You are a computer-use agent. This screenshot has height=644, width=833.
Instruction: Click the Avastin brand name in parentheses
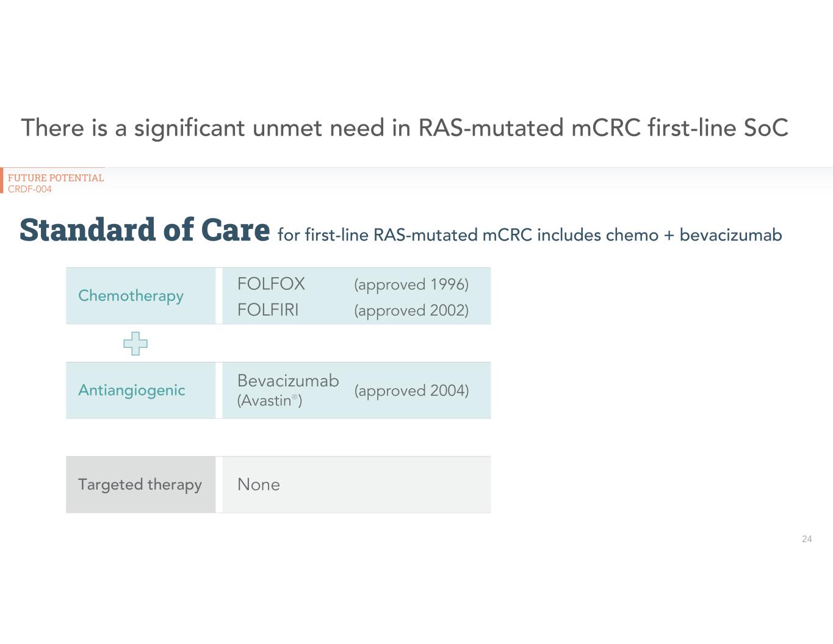[265, 401]
